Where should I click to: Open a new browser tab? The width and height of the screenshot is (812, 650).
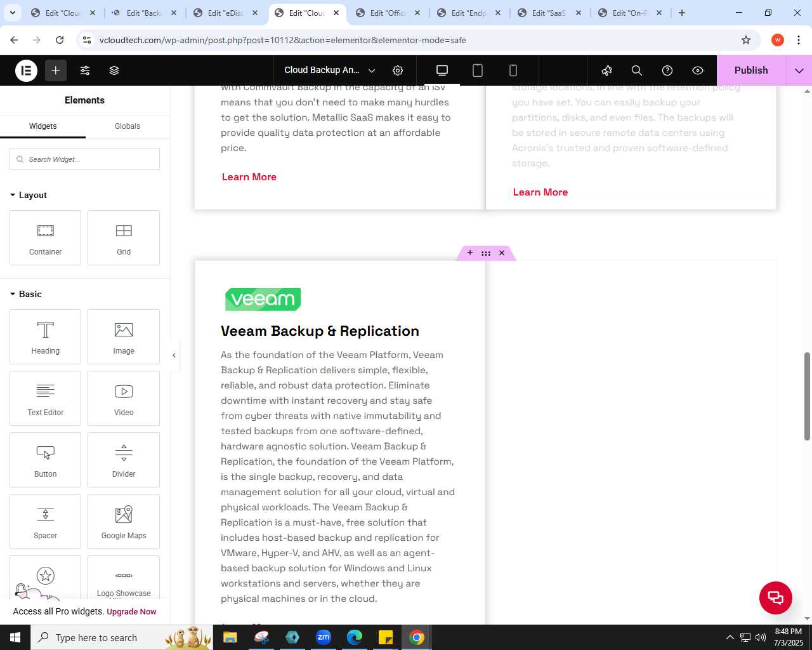coord(682,13)
